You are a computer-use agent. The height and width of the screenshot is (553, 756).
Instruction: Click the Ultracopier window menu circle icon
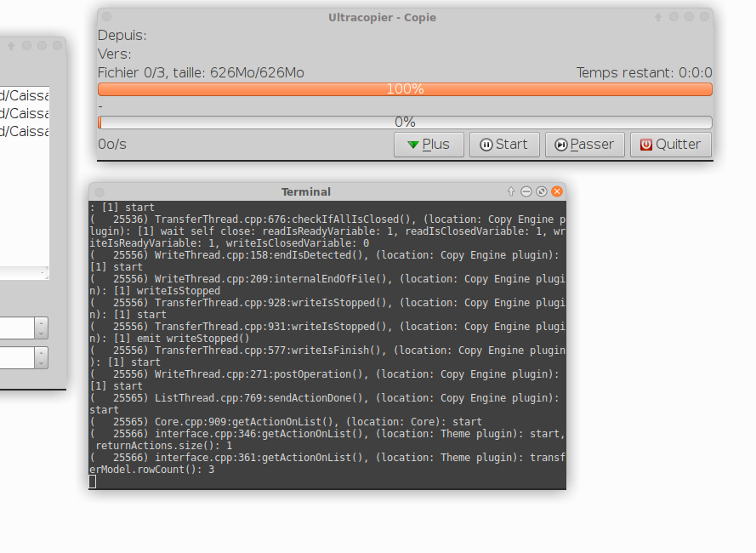pos(107,17)
